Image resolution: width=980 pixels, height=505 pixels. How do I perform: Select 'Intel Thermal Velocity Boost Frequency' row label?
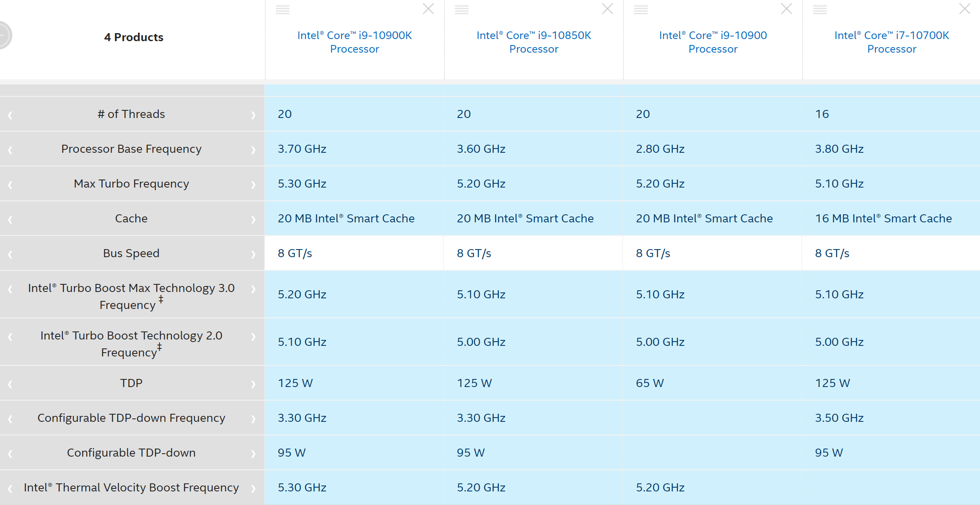[x=131, y=488]
